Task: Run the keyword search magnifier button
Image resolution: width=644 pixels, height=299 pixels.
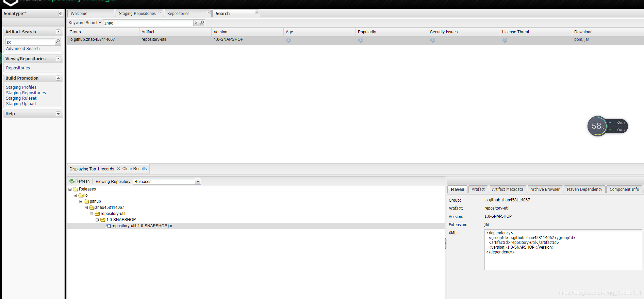Action: point(202,23)
